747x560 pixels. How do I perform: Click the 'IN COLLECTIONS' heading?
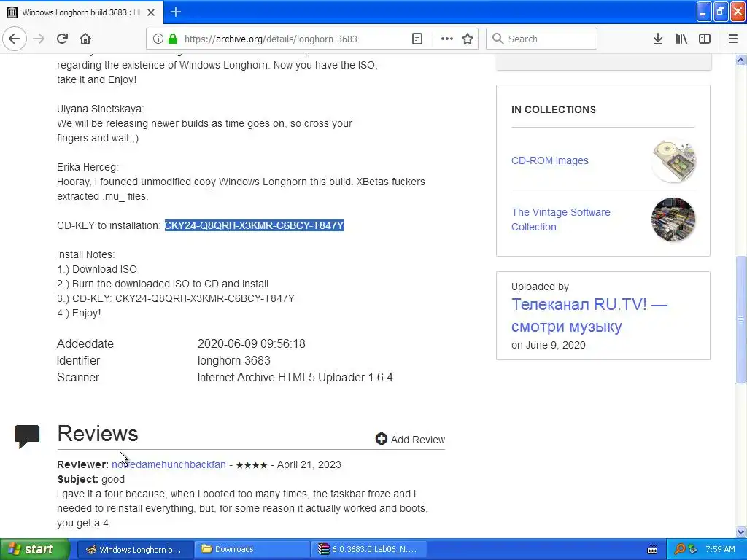click(x=553, y=109)
